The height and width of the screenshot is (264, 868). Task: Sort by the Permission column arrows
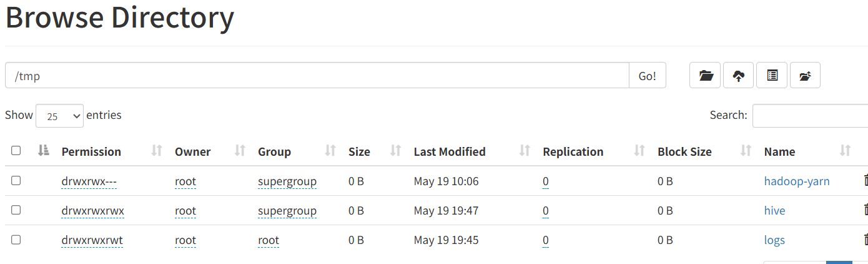tap(157, 151)
